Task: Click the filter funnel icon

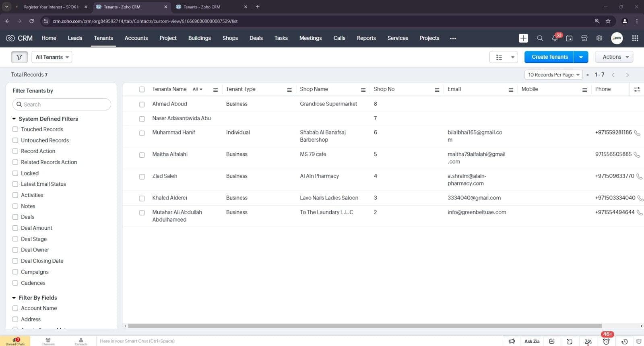Action: coord(19,57)
